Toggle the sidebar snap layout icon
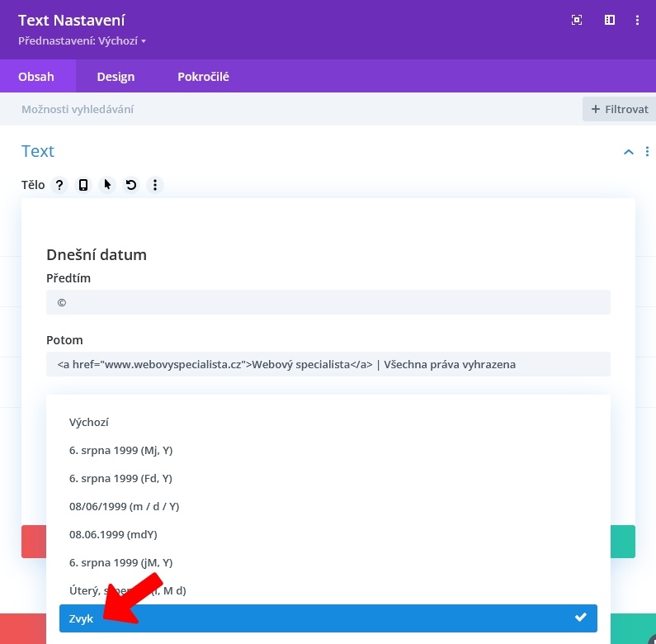This screenshot has width=656, height=644. click(x=610, y=21)
